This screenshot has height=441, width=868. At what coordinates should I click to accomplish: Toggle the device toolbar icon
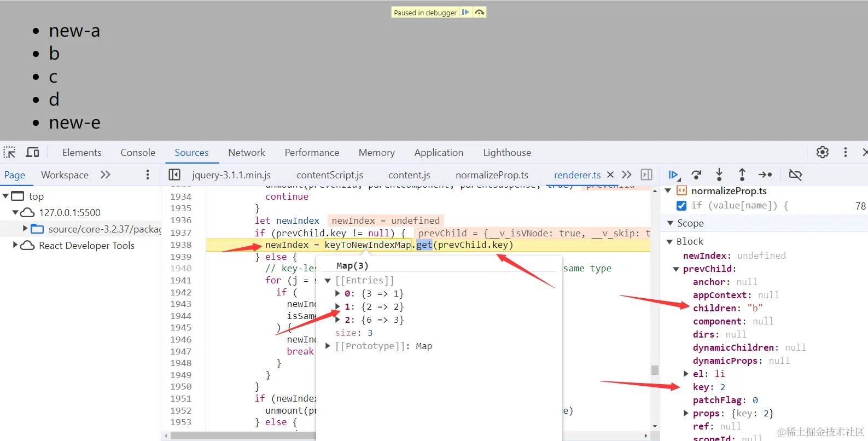(33, 152)
